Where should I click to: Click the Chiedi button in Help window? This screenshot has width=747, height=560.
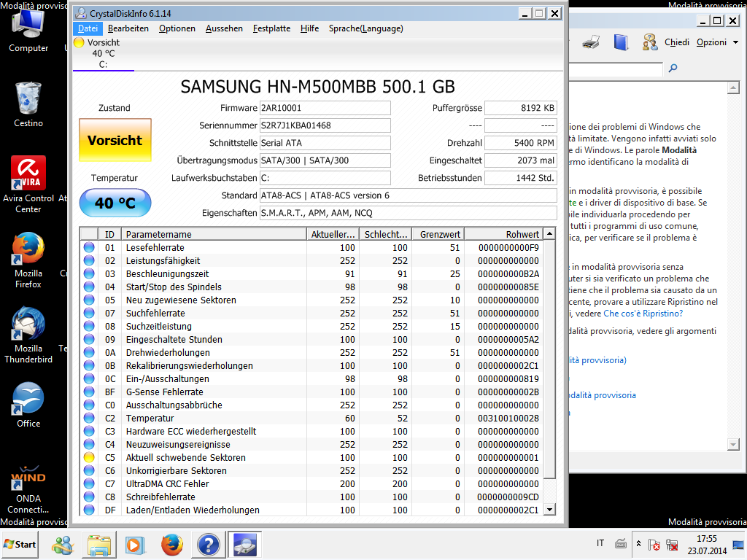677,42
